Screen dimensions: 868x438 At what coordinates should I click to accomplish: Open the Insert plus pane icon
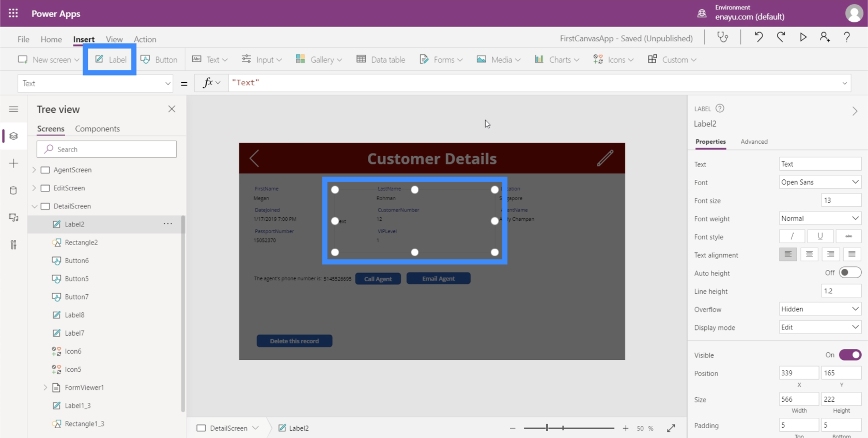point(13,163)
